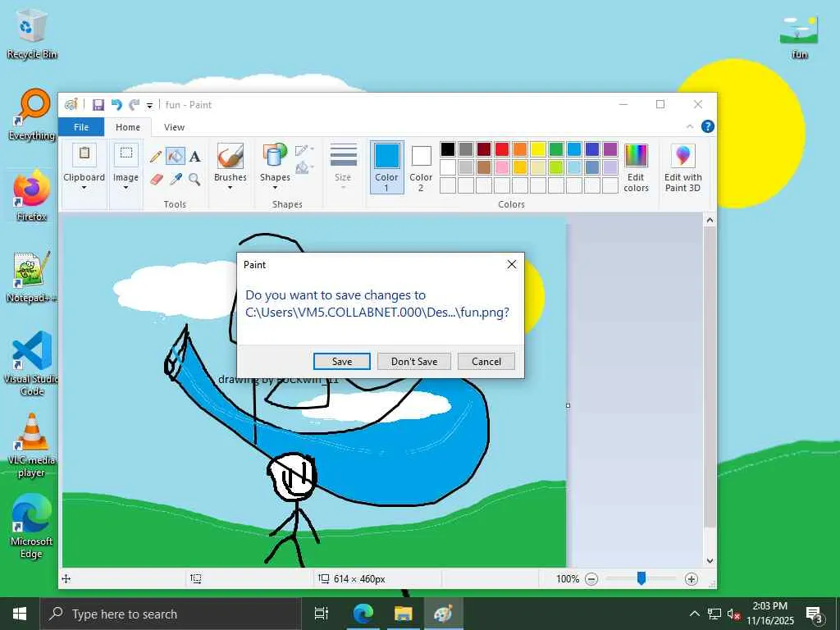Select the Pencil tool
Viewport: 840px width, 630px height.
[x=156, y=157]
